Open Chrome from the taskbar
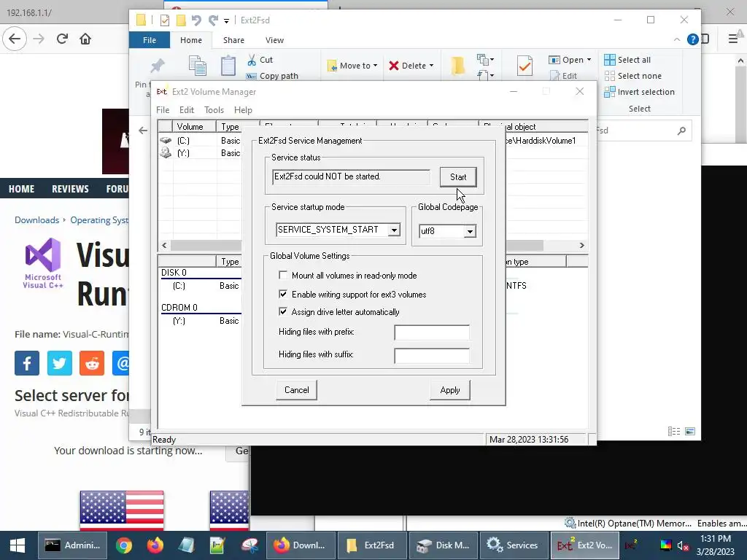Image resolution: width=747 pixels, height=560 pixels. [x=124, y=545]
